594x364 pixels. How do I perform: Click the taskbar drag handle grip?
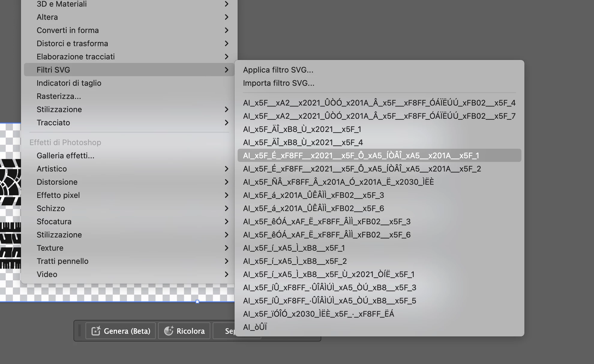click(79, 331)
